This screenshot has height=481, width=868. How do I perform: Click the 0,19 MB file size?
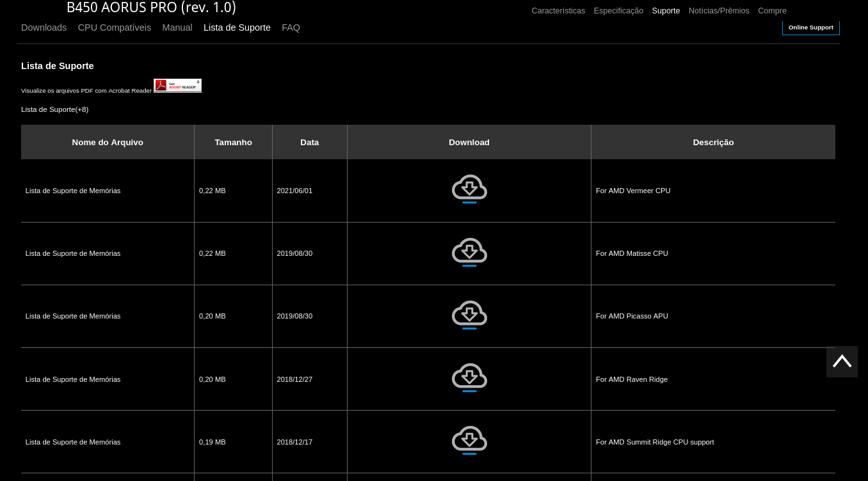tap(213, 442)
